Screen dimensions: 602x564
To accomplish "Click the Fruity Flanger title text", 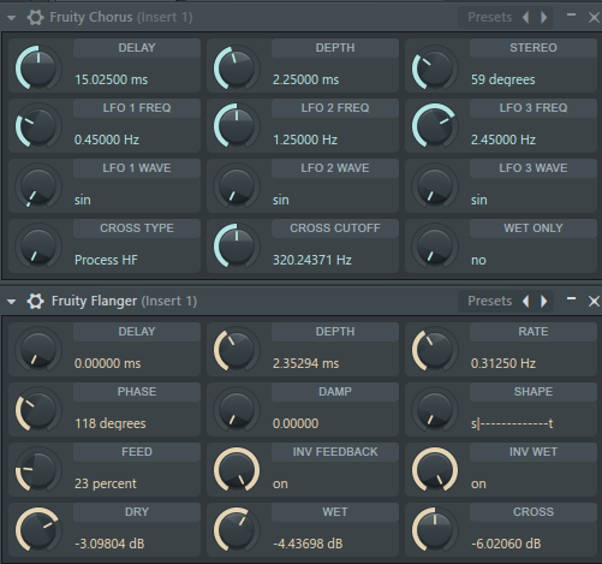I will click(94, 301).
